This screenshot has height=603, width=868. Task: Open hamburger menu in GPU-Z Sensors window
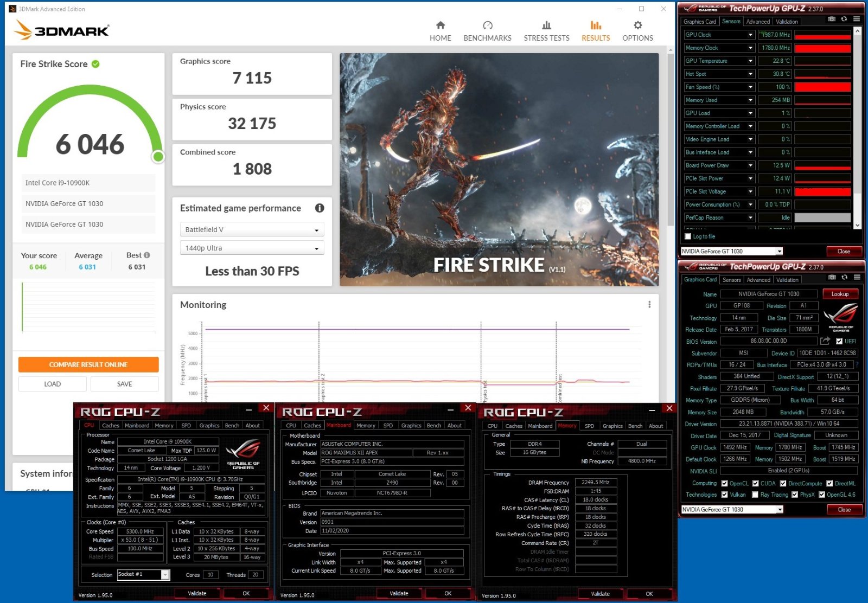click(857, 19)
